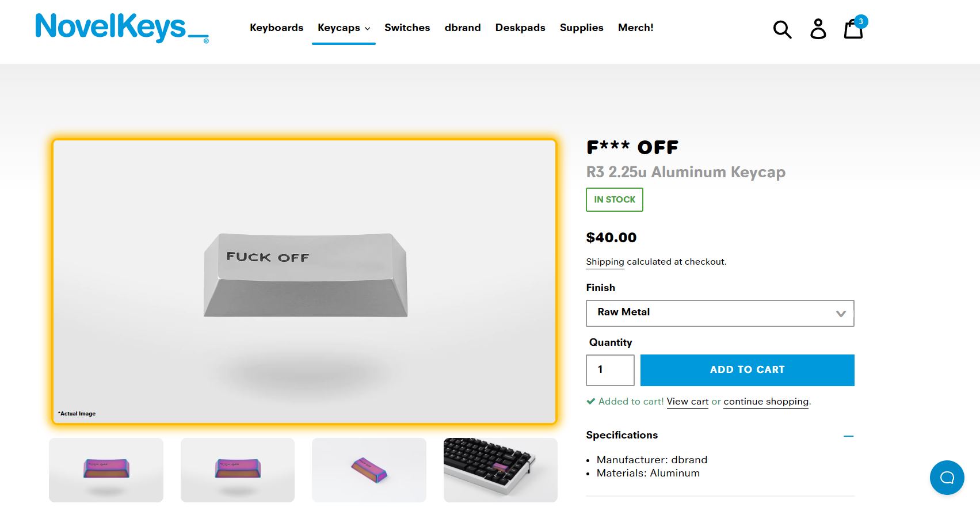The height and width of the screenshot is (511, 980).
Task: Open the dbrand menu item
Action: (x=463, y=28)
